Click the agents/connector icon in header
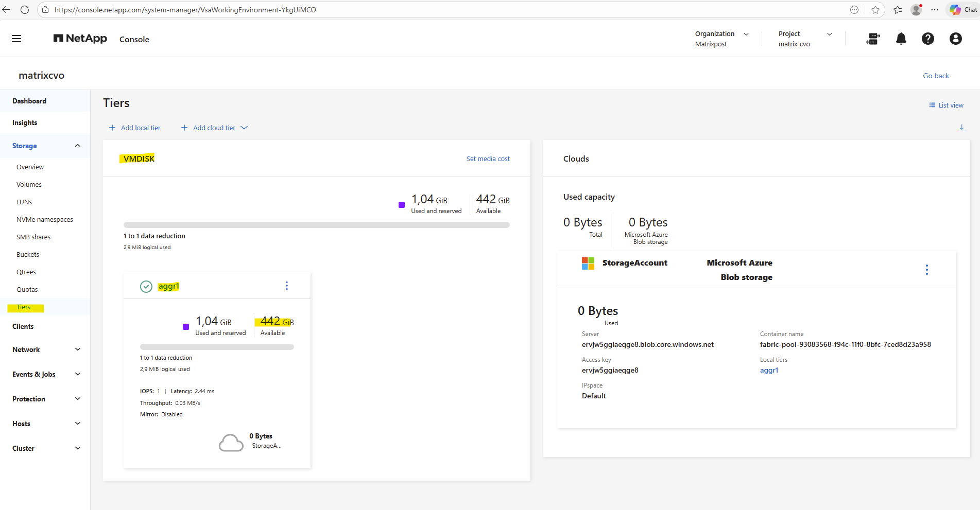Viewport: 980px width, 510px height. coord(873,39)
